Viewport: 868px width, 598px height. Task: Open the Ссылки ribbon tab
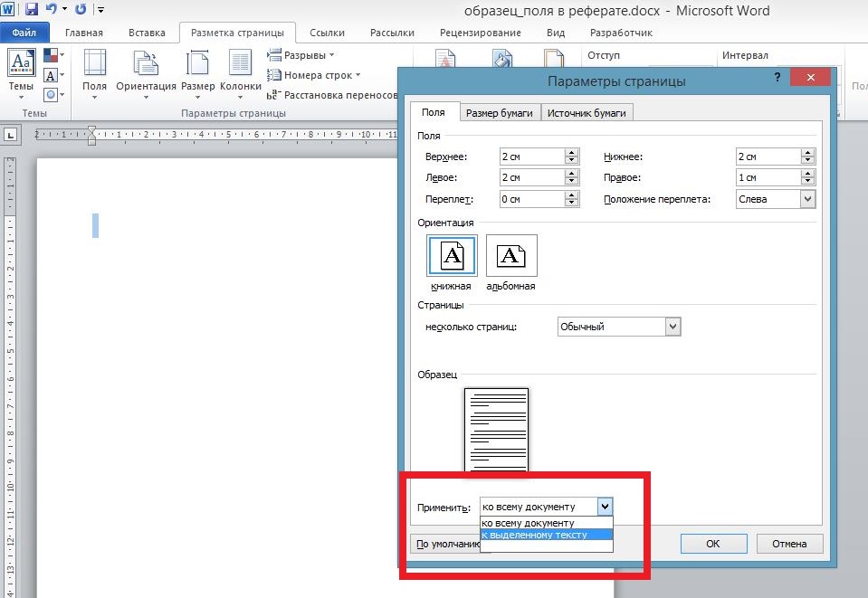click(327, 33)
